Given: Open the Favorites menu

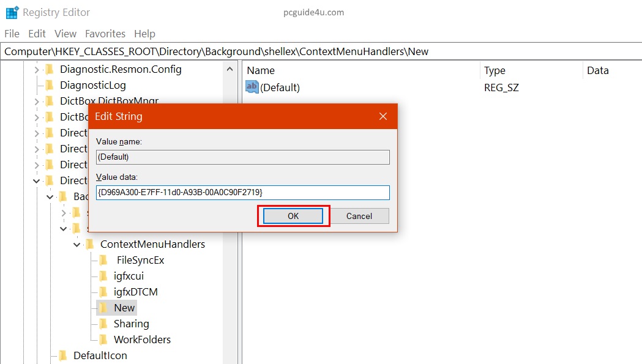Looking at the screenshot, I should (105, 34).
